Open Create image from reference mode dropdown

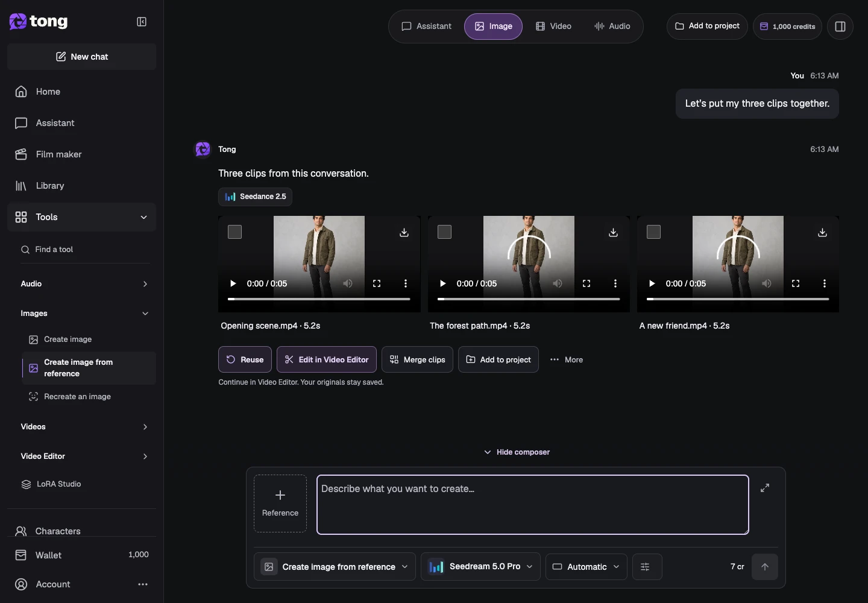coord(335,567)
